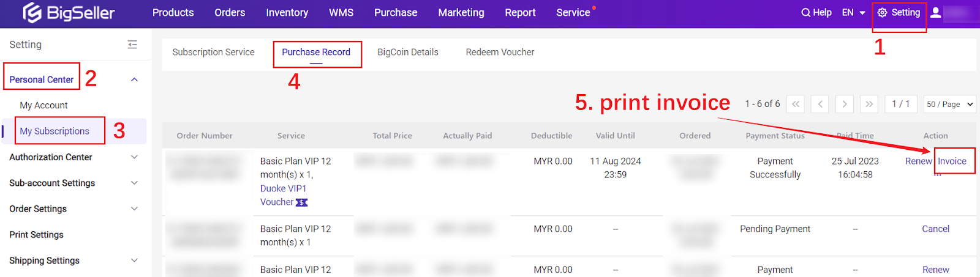Click the Deductible column header
Image resolution: width=980 pixels, height=277 pixels.
point(551,136)
